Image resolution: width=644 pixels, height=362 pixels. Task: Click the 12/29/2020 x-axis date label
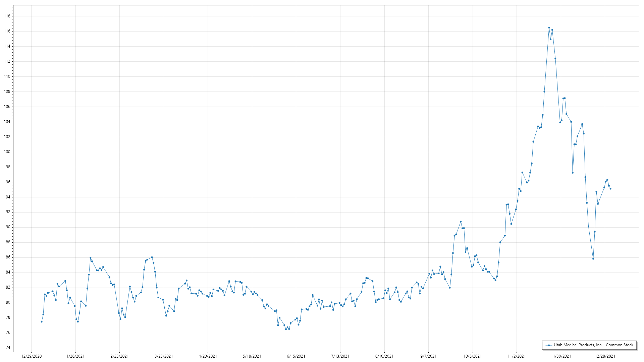(31, 356)
